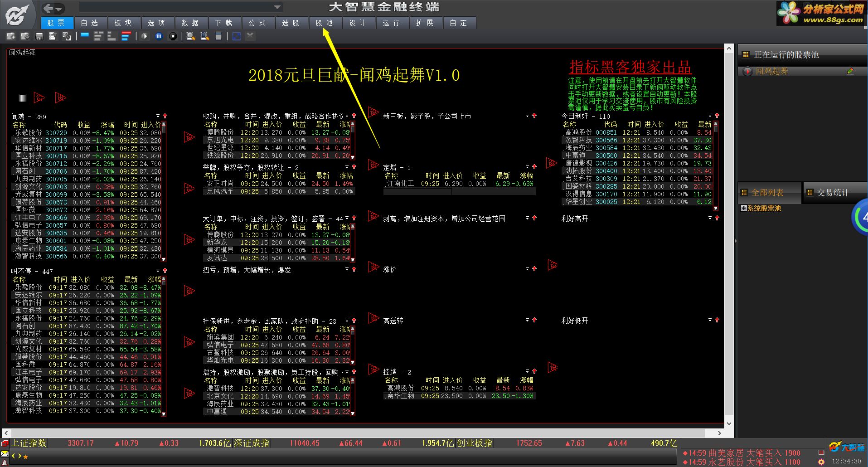The width and height of the screenshot is (868, 467).
Task: Click the gear icon at bottom right
Action: pos(821,462)
